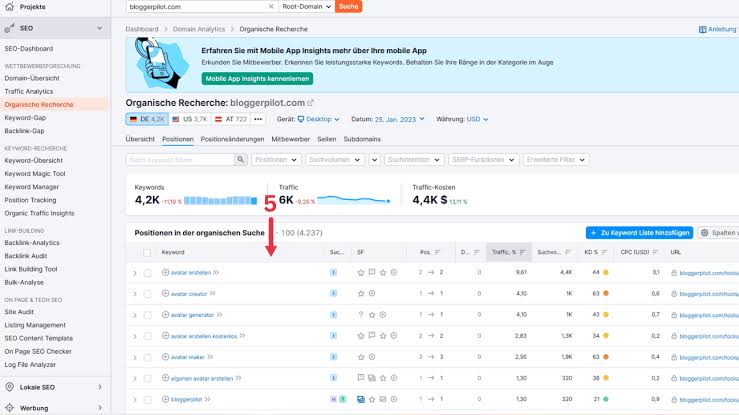Open Keyword Magic Tool in sidebar
The width and height of the screenshot is (739, 415).
click(35, 173)
